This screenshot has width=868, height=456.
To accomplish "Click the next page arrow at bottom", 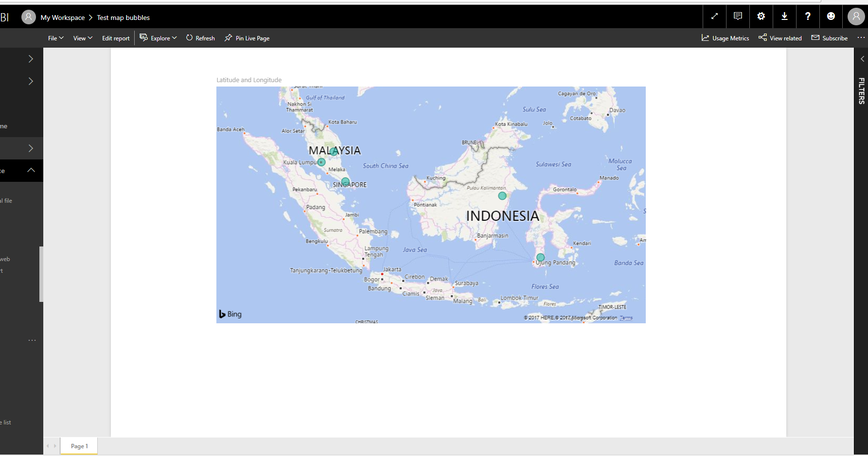I will pos(55,446).
